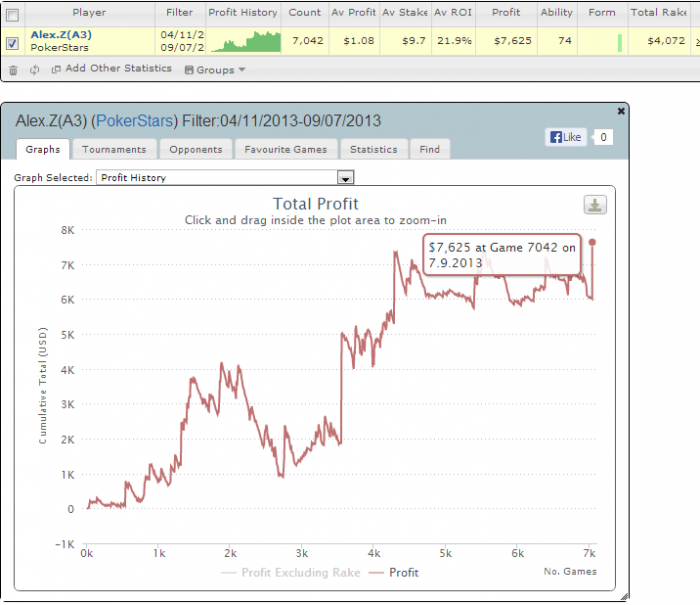Click the Facebook Like button

[566, 137]
